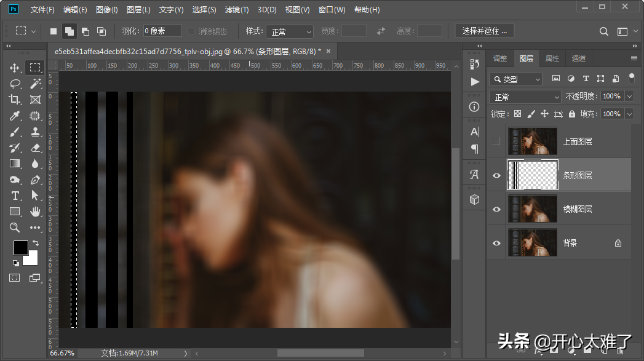Open the blend mode 正常 dropdown
Image resolution: width=644 pixels, height=361 pixels.
[x=525, y=97]
